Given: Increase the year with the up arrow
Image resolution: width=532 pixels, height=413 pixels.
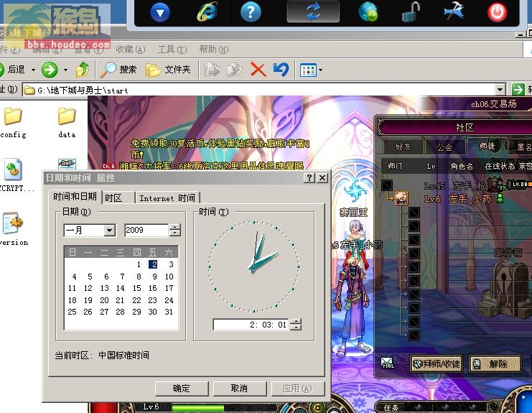Looking at the screenshot, I should click(x=174, y=227).
